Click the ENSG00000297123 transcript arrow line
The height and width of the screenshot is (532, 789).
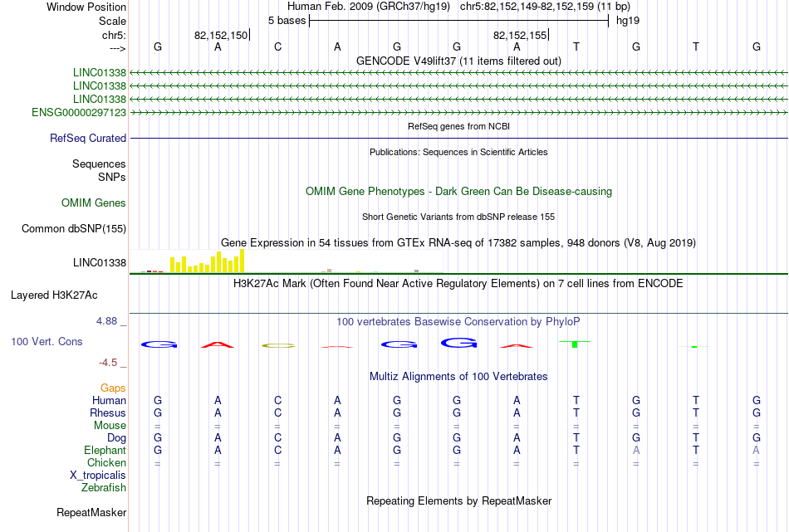458,113
